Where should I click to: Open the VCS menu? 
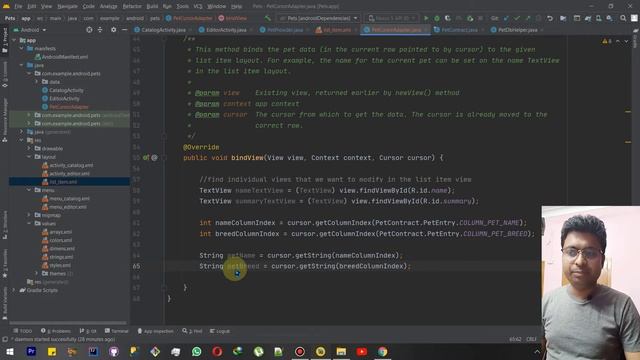point(198,7)
